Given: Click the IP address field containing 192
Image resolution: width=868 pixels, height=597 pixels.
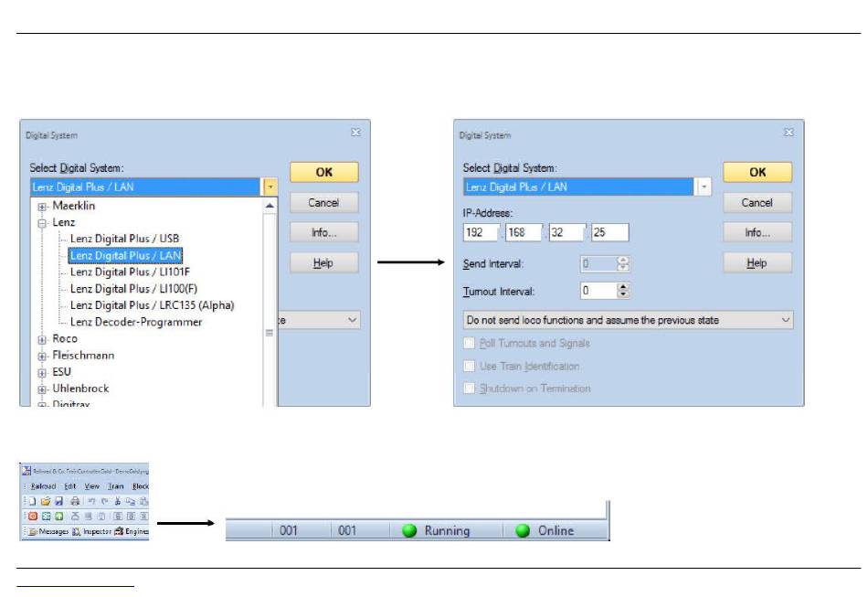Looking at the screenshot, I should [x=480, y=232].
